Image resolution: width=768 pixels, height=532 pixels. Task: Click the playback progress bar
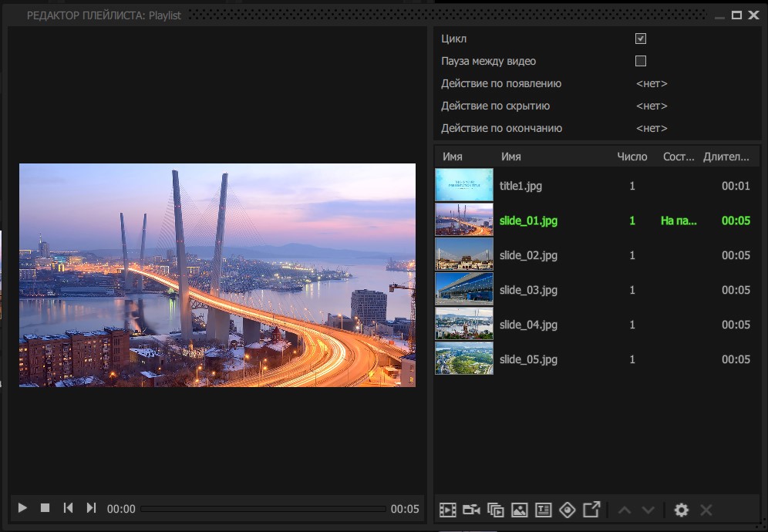pos(264,509)
